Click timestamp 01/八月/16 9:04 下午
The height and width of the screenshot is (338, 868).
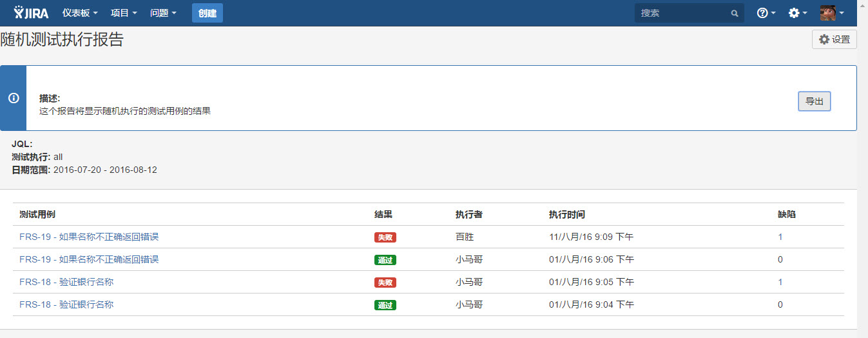592,304
